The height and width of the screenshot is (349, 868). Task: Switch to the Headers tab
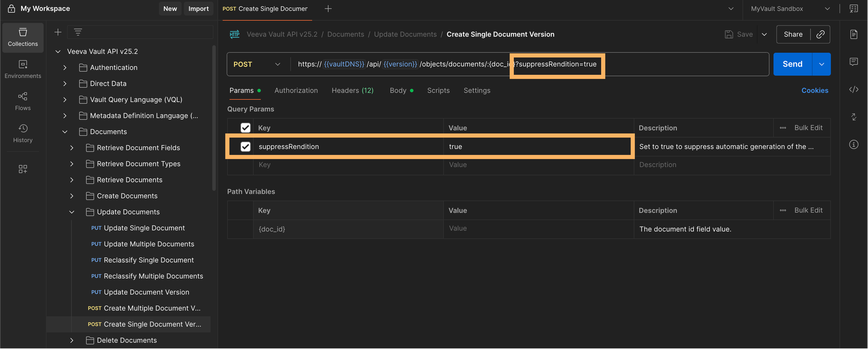pos(352,91)
